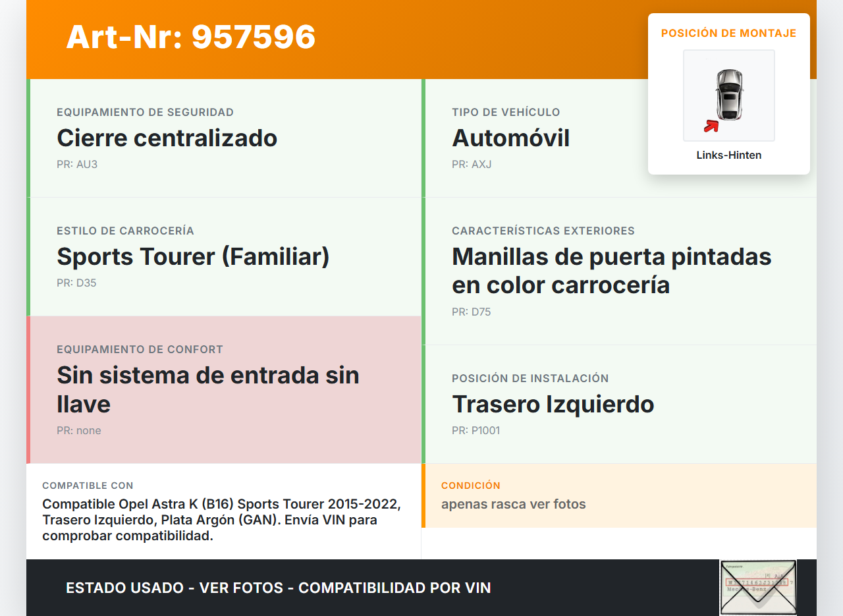Screen dimensions: 843x616
Task: Click the POSICIÓN DE MONTAJE title
Action: (729, 33)
